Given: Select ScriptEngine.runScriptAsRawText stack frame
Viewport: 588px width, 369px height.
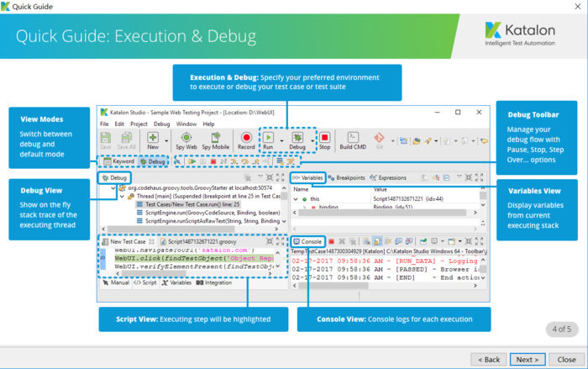Looking at the screenshot, I should point(208,221).
